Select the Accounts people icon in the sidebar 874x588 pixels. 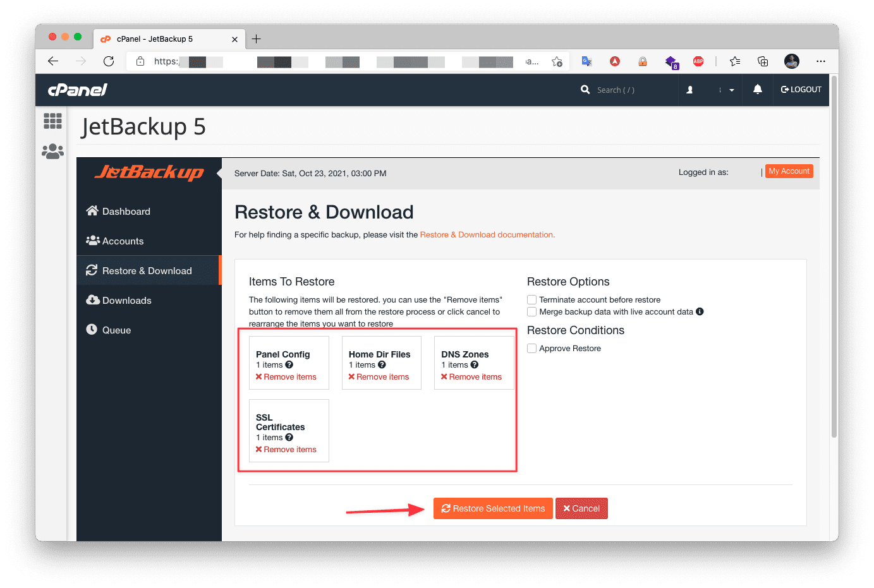click(x=92, y=241)
